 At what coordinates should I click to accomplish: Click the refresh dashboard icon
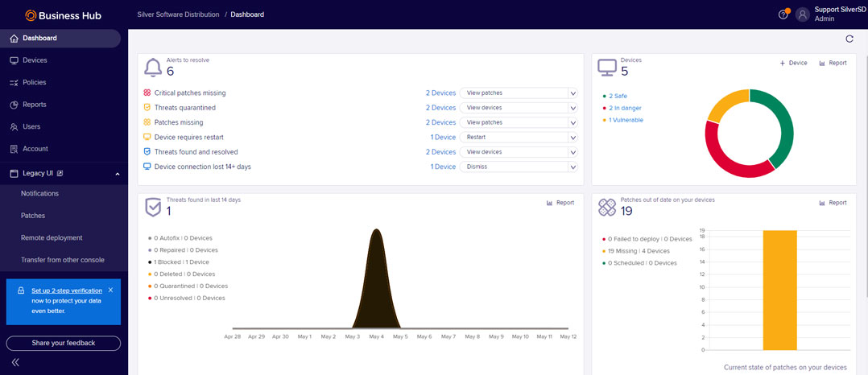tap(849, 39)
